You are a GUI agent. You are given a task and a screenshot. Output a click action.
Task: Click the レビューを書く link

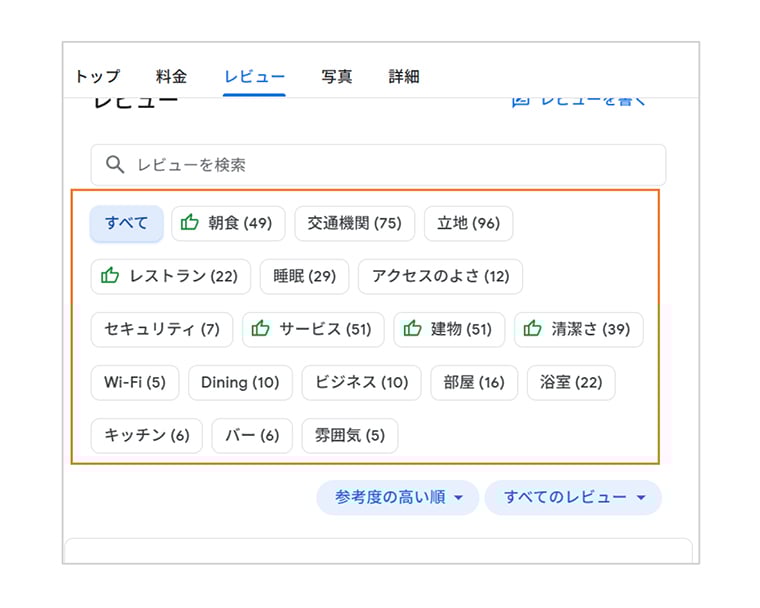[580, 100]
